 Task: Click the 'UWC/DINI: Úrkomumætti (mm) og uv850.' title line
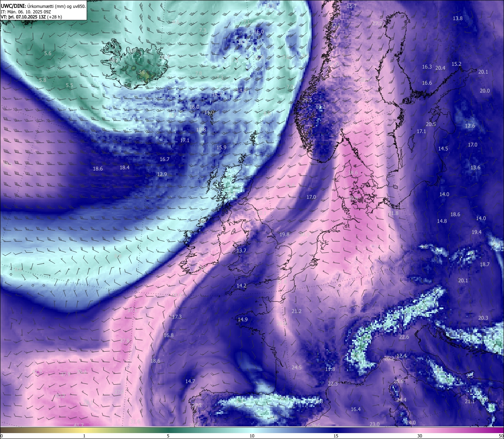click(x=43, y=6)
